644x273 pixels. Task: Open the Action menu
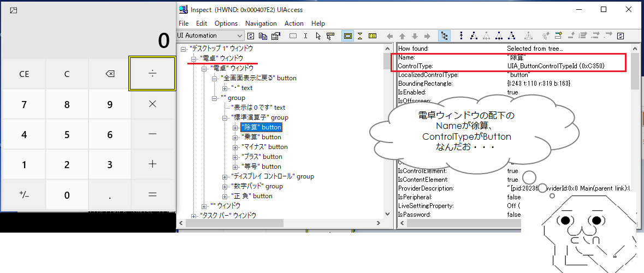[x=294, y=23]
